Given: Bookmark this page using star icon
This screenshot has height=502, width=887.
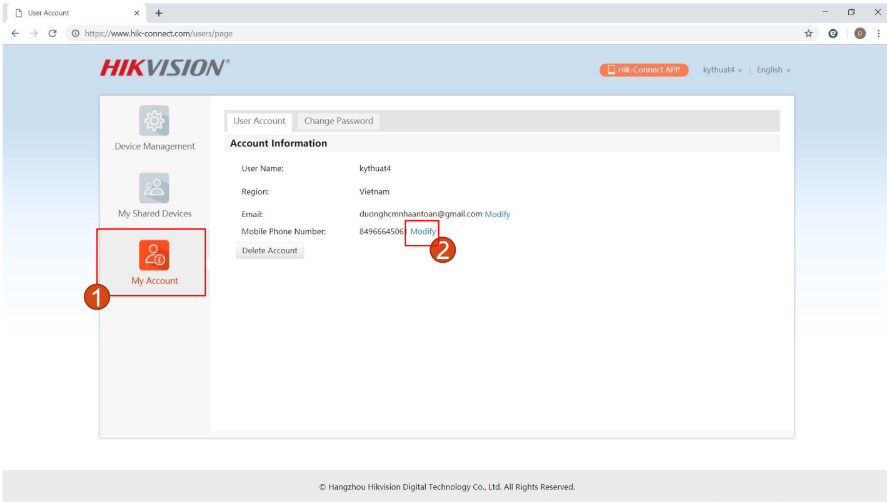Looking at the screenshot, I should 808,33.
